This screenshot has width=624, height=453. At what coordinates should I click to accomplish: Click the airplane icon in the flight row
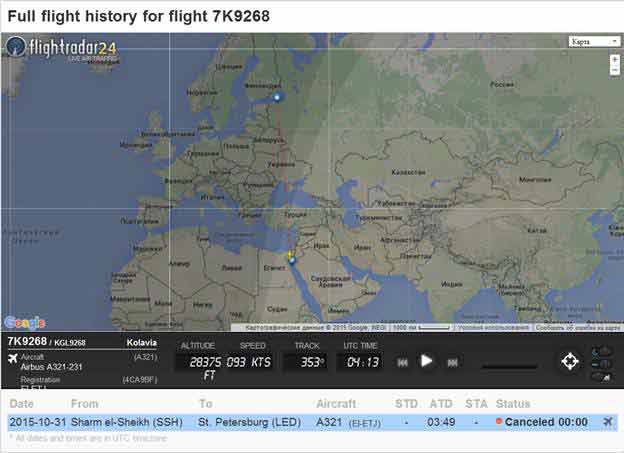606,422
